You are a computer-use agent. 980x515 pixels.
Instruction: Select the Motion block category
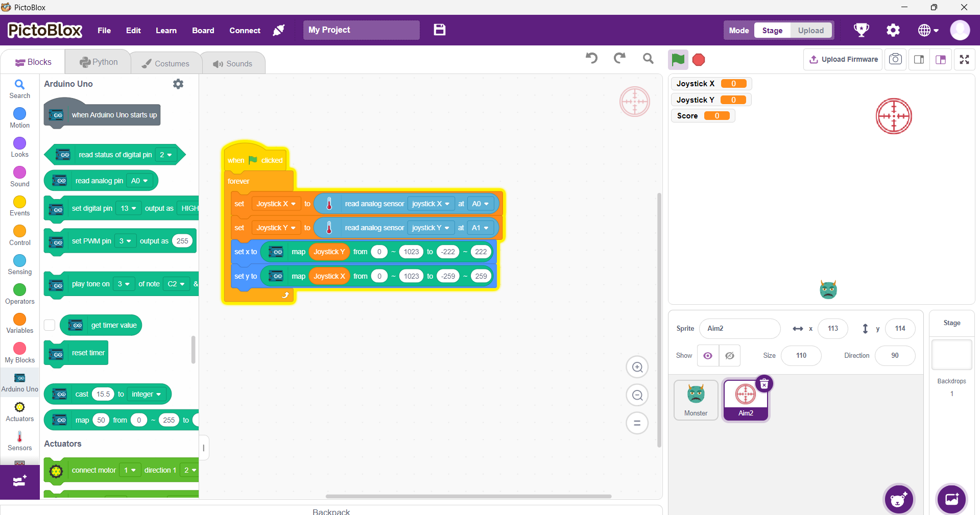point(19,118)
